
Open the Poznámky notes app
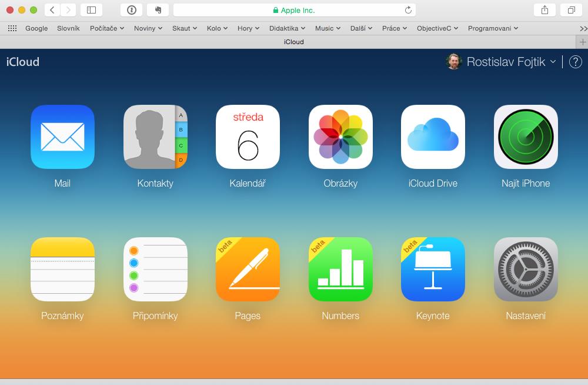coord(63,269)
